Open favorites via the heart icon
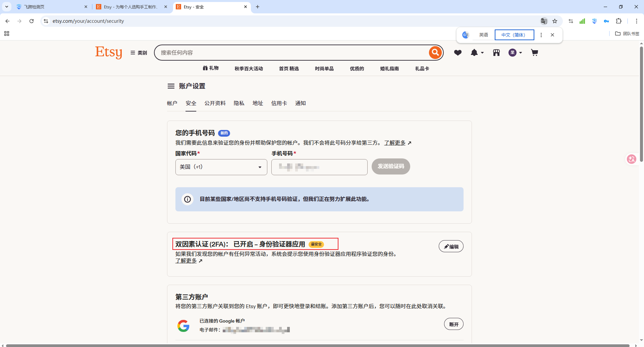 (x=458, y=53)
